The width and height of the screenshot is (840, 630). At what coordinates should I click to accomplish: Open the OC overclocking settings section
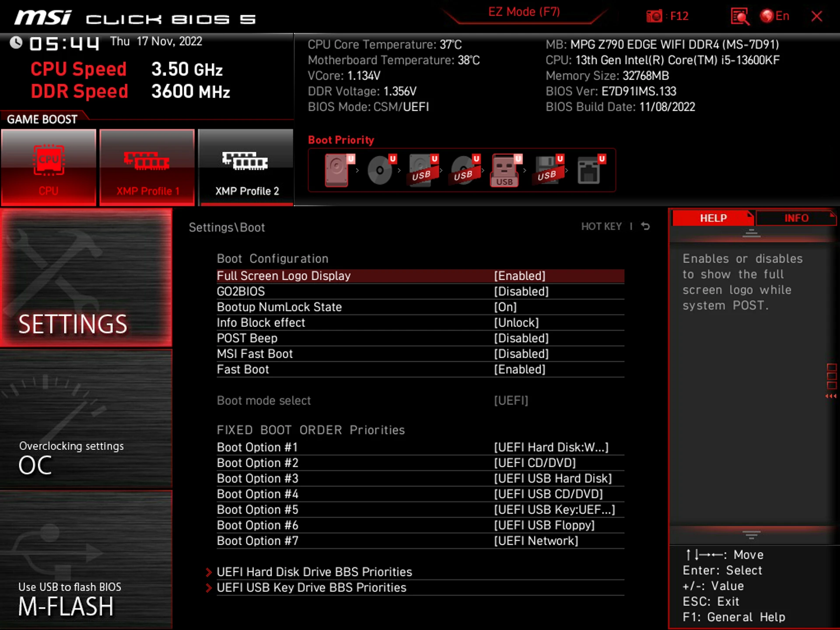86,419
